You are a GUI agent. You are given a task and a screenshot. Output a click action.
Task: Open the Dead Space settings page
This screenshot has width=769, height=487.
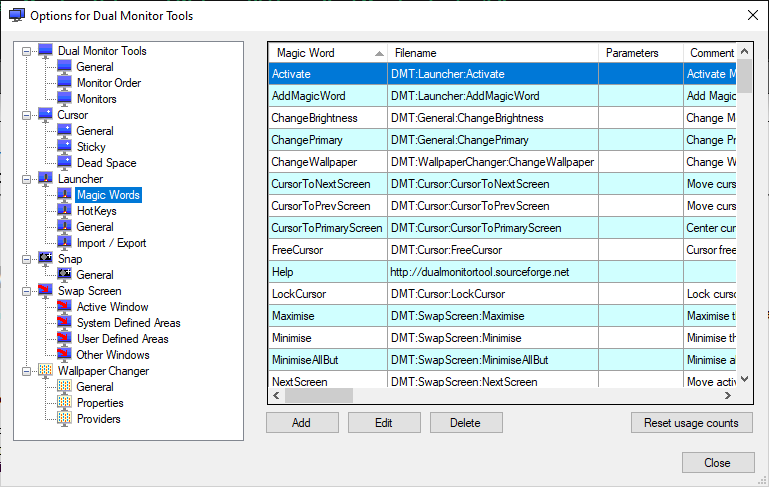[106, 163]
